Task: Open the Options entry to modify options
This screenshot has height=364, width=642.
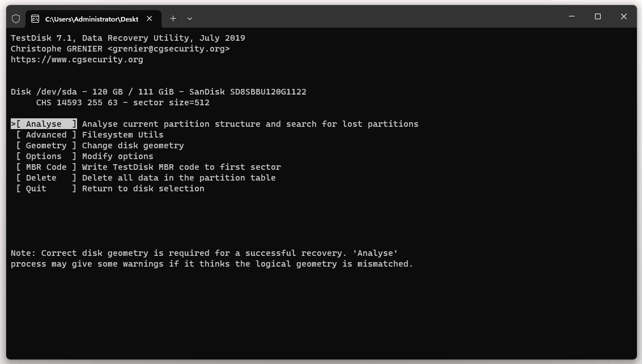Action: coord(44,156)
